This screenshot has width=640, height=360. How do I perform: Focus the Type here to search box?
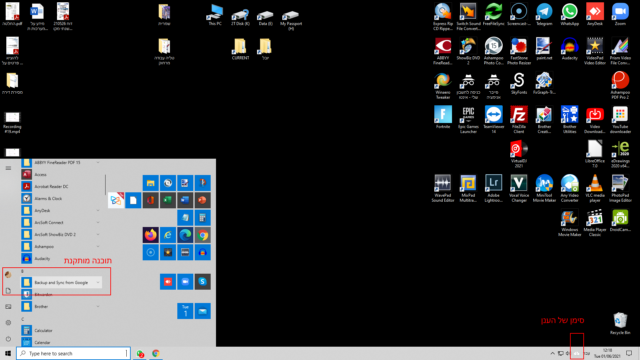point(73,353)
